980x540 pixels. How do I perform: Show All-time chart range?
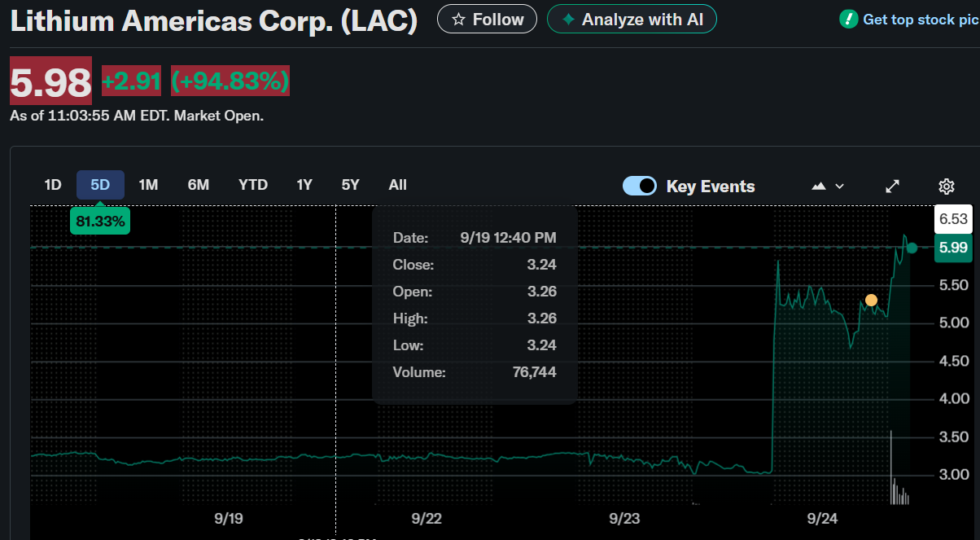(397, 185)
